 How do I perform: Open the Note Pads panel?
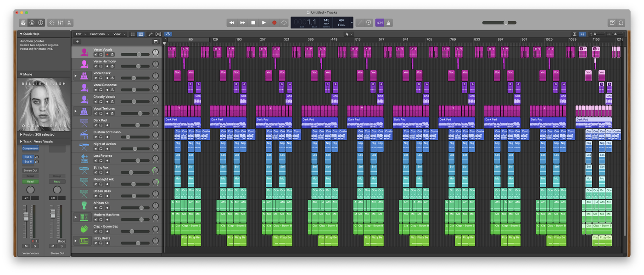click(612, 22)
